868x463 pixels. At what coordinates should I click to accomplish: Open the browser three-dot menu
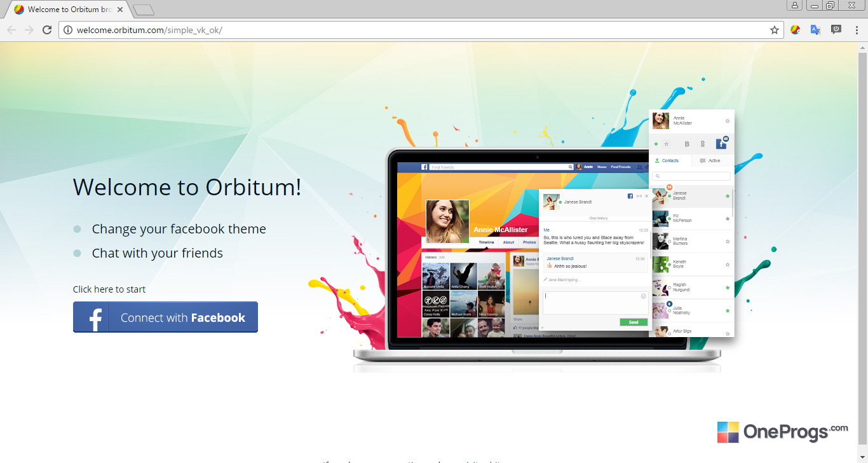click(x=857, y=30)
